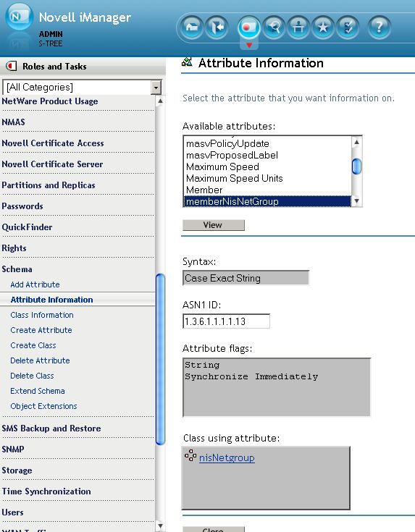The width and height of the screenshot is (415, 532).
Task: Click the Syntax Case Exact String field
Action: tap(246, 278)
